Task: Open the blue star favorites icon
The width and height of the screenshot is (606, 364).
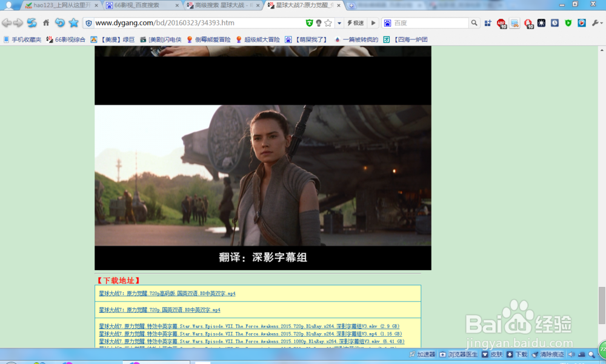Action: pos(73,23)
